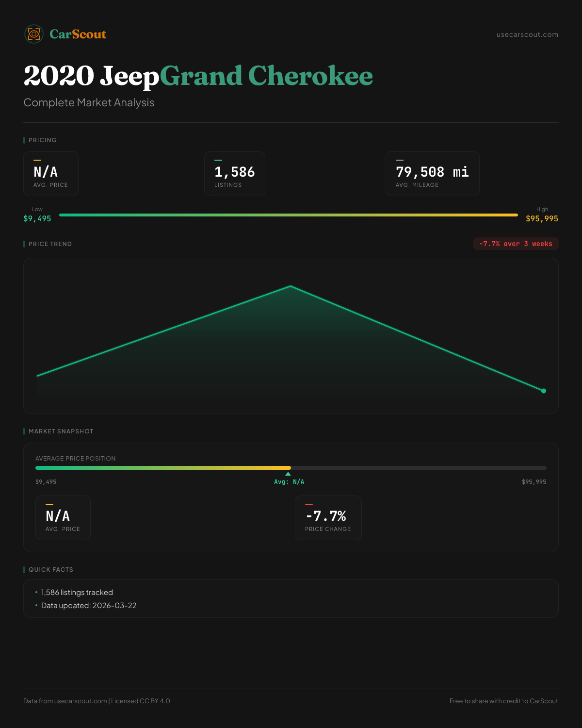Click the CarScout brand name
582x728 pixels.
(x=78, y=34)
